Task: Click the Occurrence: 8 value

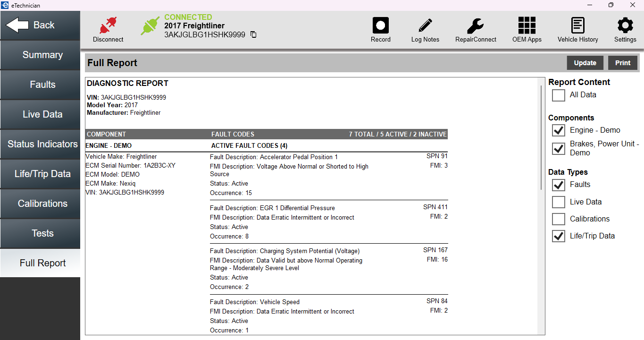Action: pos(229,237)
